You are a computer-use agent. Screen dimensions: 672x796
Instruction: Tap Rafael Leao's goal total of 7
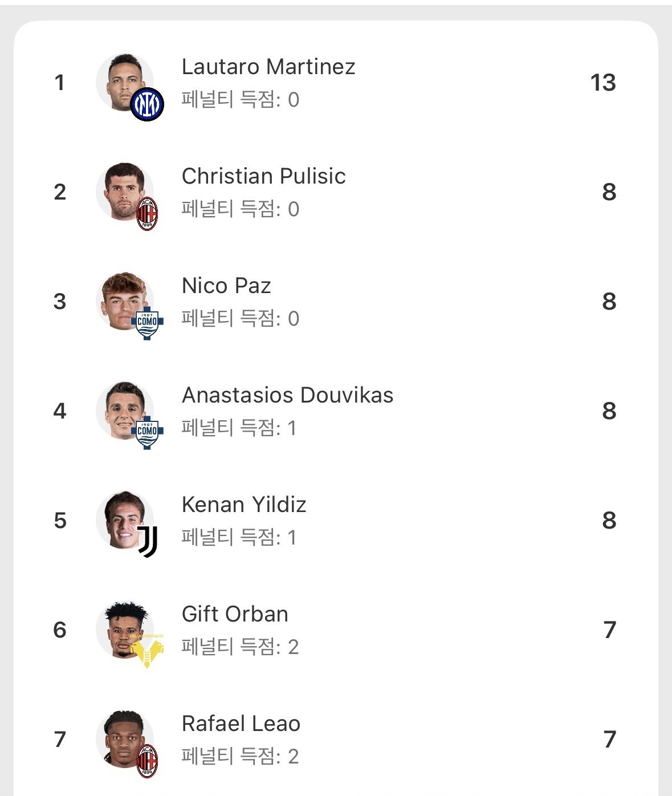(x=609, y=740)
